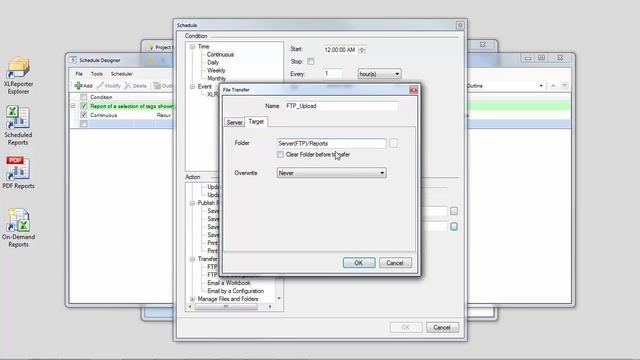Expand Manage Files and Folders node
Screen dimensions: 640x360
coord(192,299)
